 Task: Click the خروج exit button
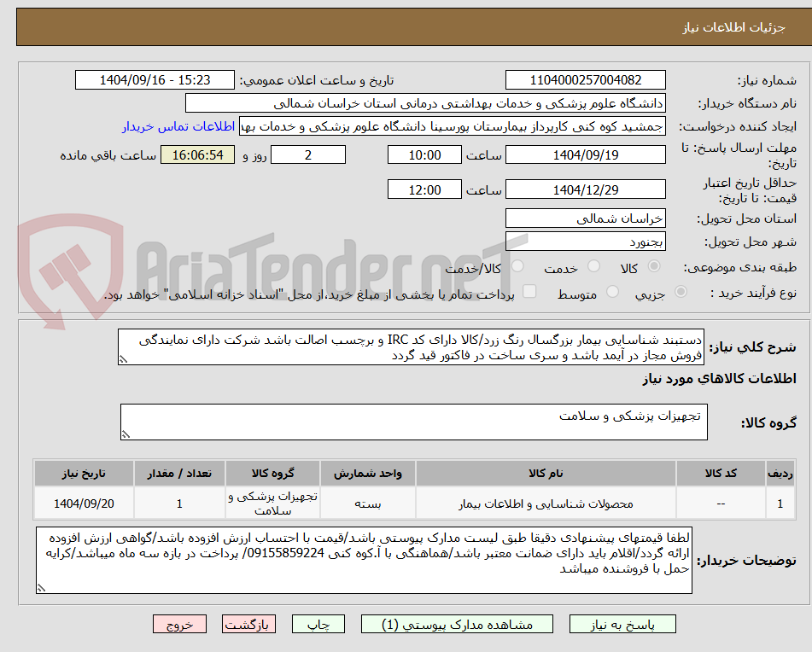178,624
